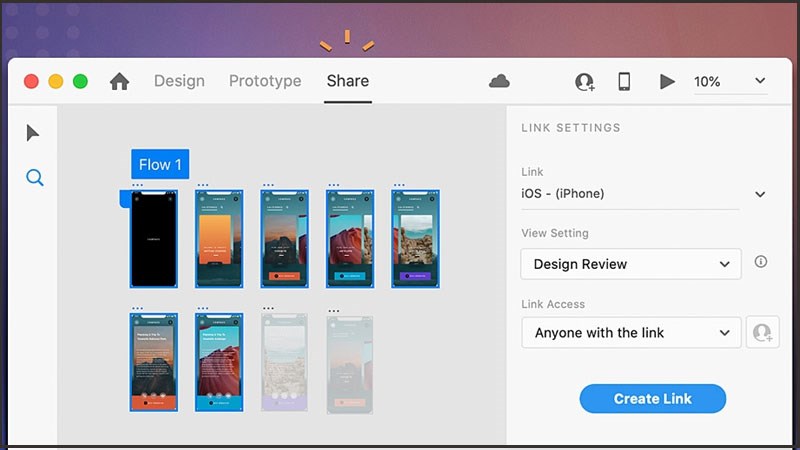The width and height of the screenshot is (800, 450).
Task: Open cloud document status icon
Action: 499,81
